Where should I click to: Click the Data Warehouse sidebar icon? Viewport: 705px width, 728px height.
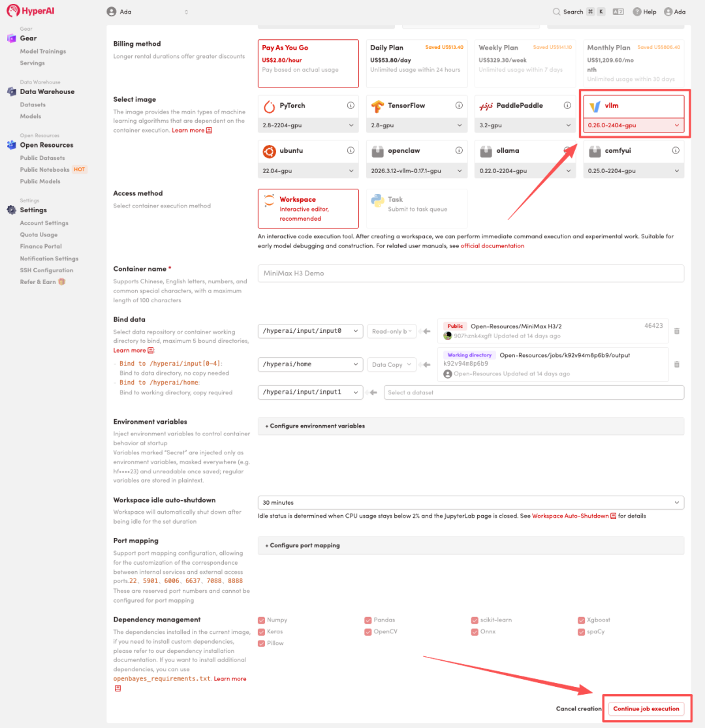point(12,91)
